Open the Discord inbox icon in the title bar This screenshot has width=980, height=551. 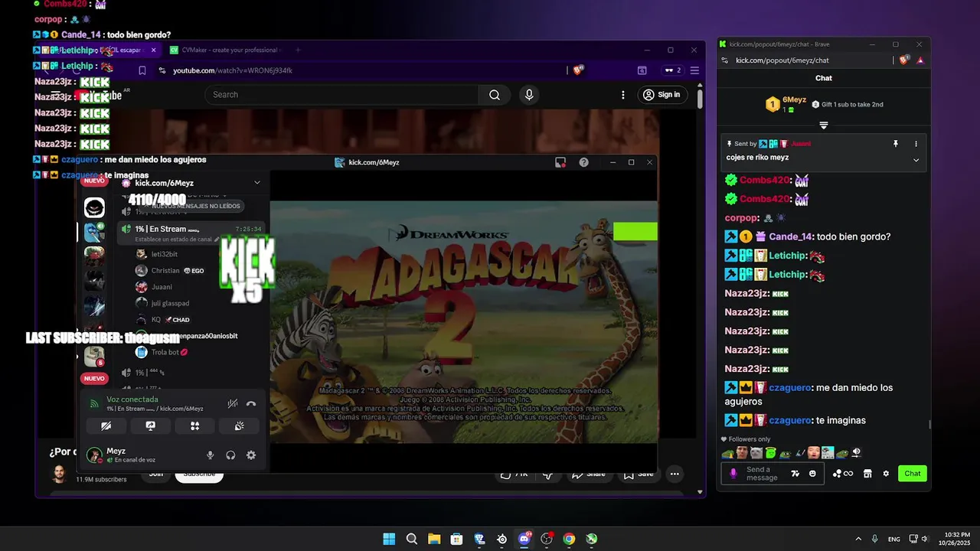tap(560, 162)
